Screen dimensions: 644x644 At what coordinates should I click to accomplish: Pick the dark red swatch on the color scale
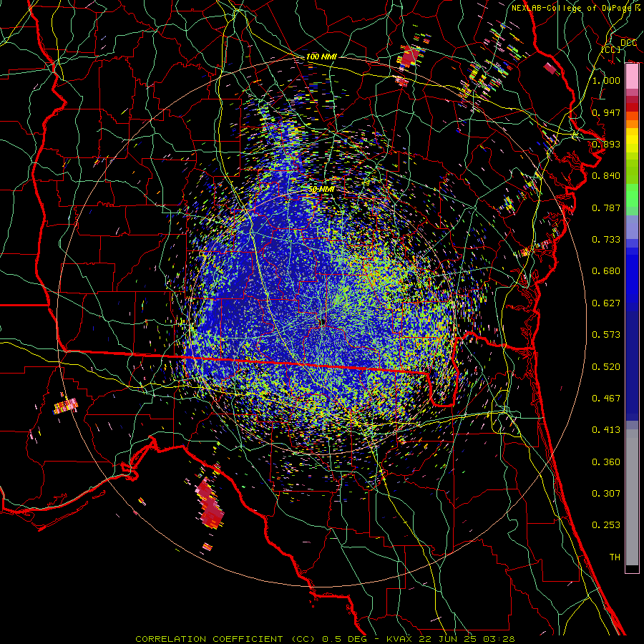(632, 107)
